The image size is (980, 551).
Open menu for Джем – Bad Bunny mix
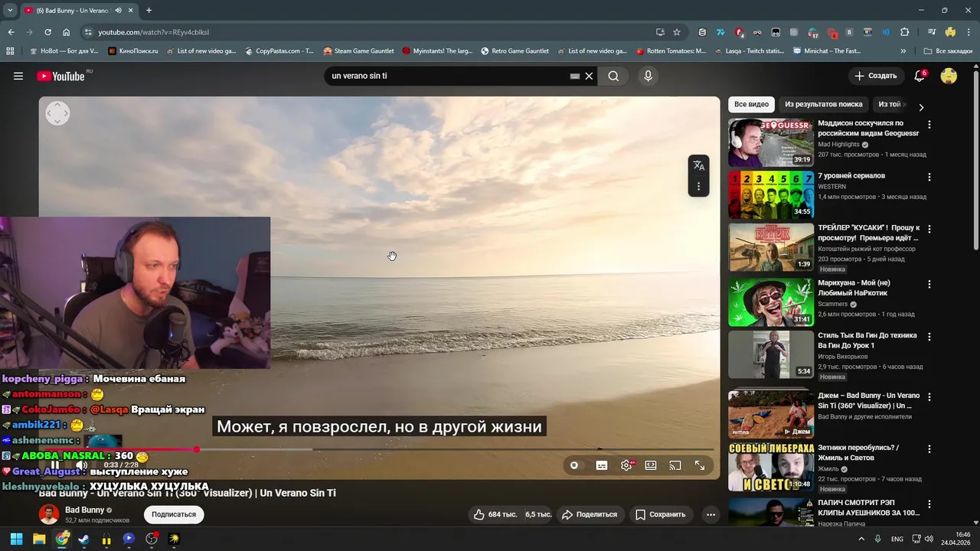click(x=929, y=397)
